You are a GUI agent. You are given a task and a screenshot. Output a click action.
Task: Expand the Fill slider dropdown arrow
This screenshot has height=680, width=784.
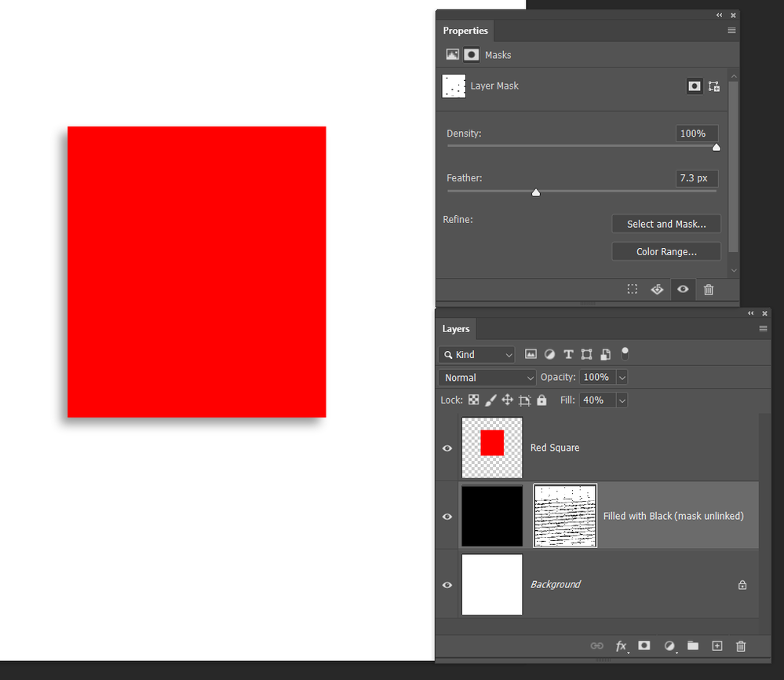tap(622, 400)
